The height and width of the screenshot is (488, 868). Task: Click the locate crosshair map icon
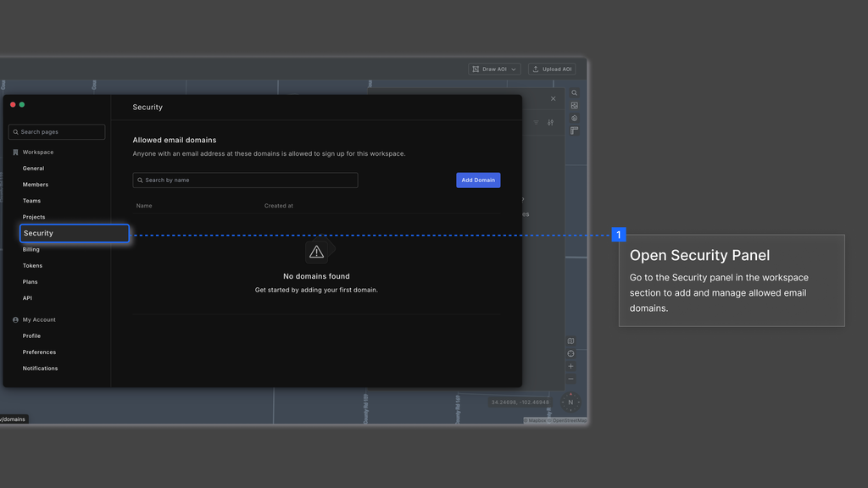click(570, 354)
